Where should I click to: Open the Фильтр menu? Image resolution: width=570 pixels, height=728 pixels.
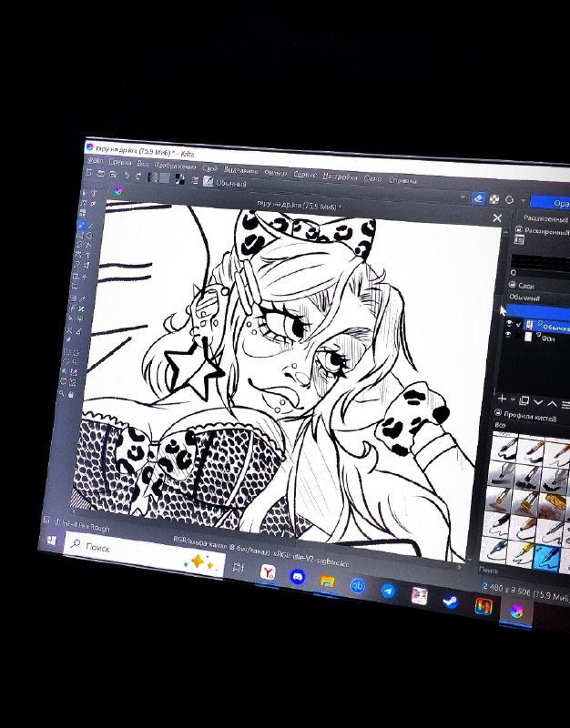point(276,173)
